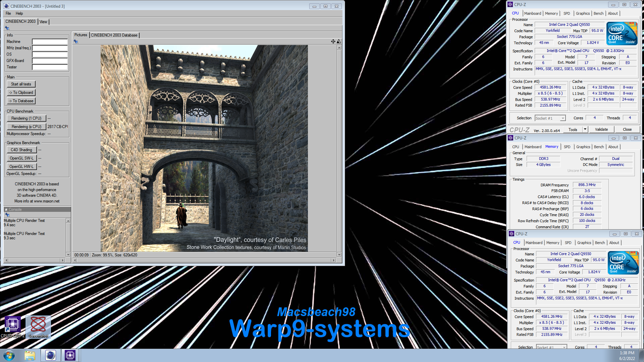Run the Rendering (x CPU) benchmark
This screenshot has height=362, width=644.
(26, 127)
